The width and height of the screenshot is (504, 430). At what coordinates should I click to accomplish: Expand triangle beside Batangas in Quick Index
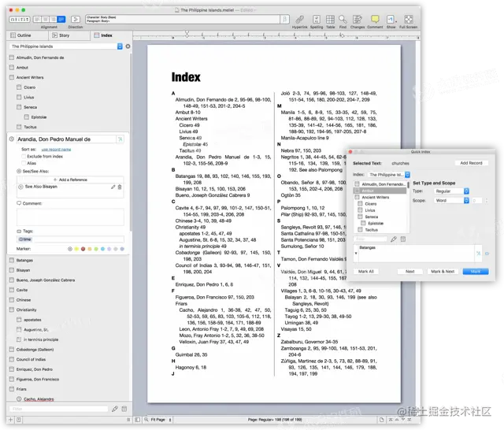click(356, 254)
